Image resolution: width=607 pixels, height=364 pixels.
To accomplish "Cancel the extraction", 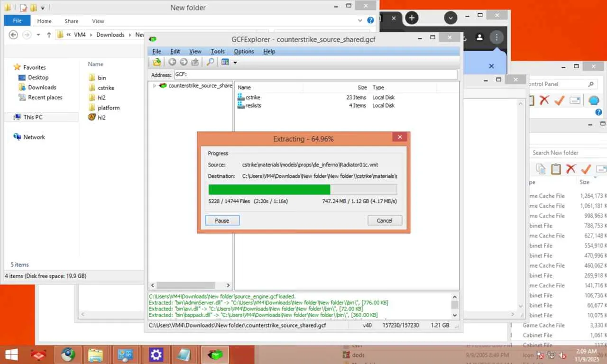I will [x=385, y=220].
